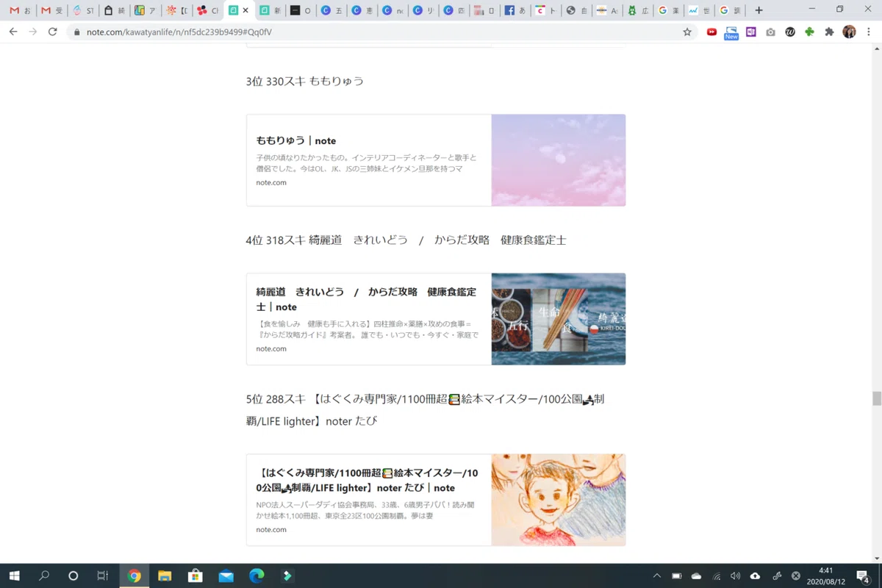Open the red YouTube extension icon
882x588 pixels.
click(x=711, y=32)
